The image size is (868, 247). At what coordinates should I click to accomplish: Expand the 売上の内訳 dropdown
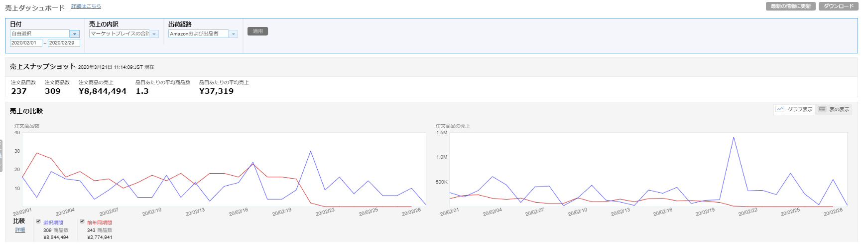(x=154, y=34)
